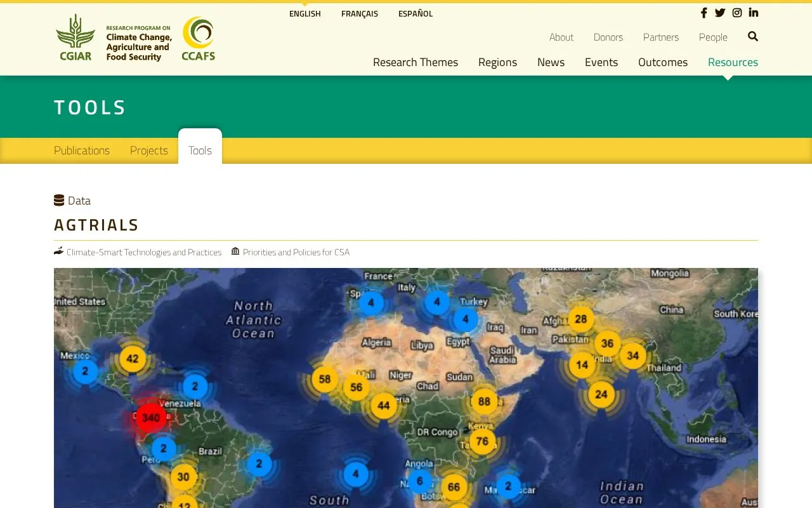Screen dimensions: 812x508
Task: Go to the News menu item
Action: click(551, 62)
